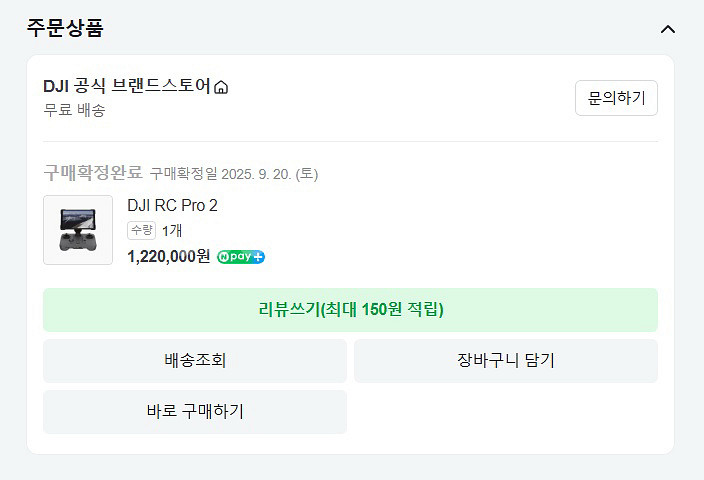The height and width of the screenshot is (480, 704).
Task: Open the DJI RC Pro 2 product name link
Action: tap(172, 205)
